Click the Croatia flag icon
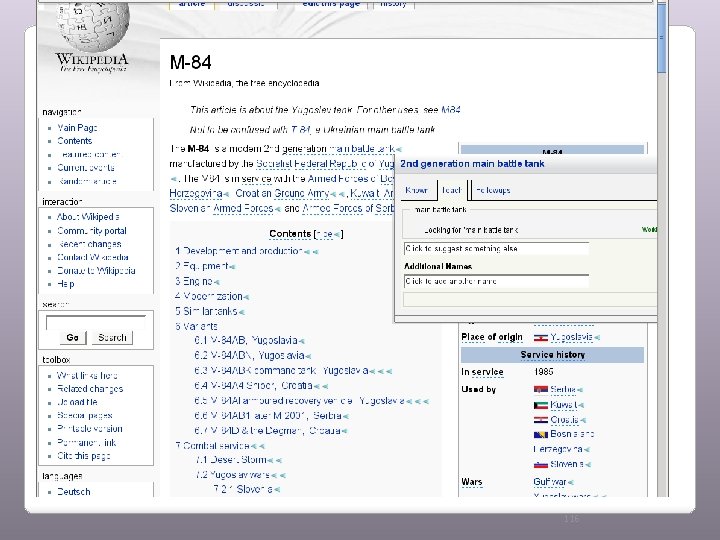The width and height of the screenshot is (720, 540). 540,420
